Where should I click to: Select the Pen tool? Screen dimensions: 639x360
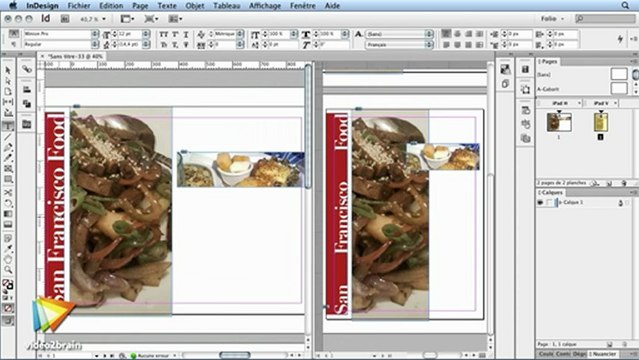click(x=8, y=148)
